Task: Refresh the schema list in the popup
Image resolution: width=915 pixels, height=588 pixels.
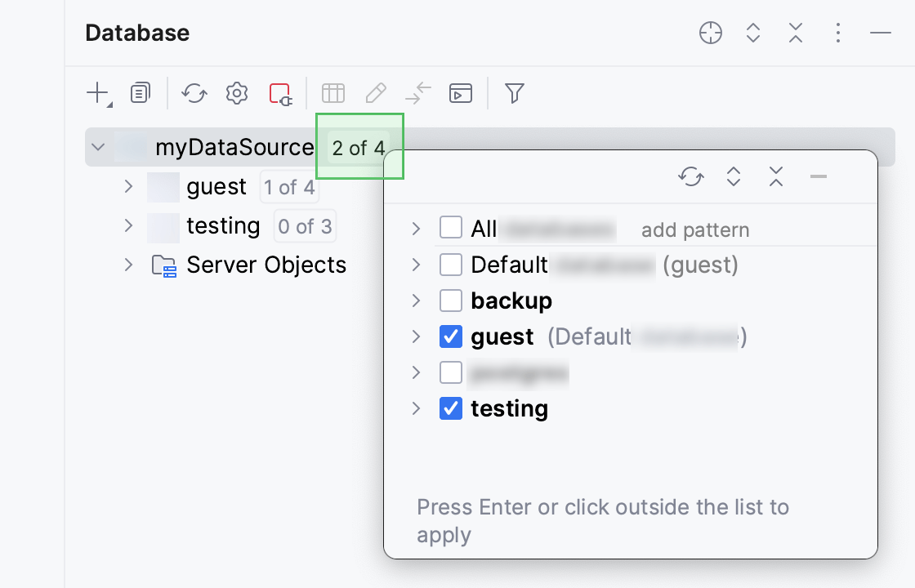Action: (691, 176)
